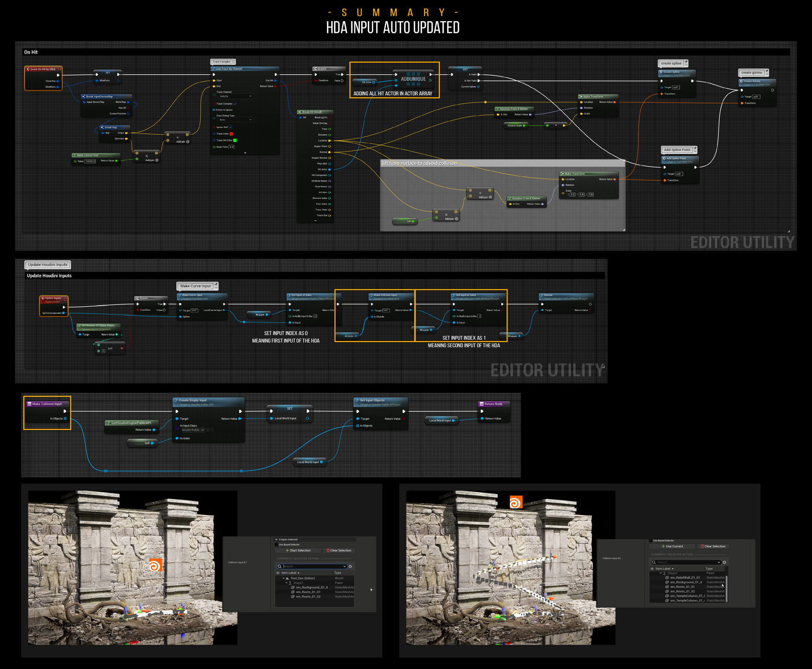The width and height of the screenshot is (812, 669).
Task: Click the Return Node icon in the collision graph
Action: coord(482,404)
